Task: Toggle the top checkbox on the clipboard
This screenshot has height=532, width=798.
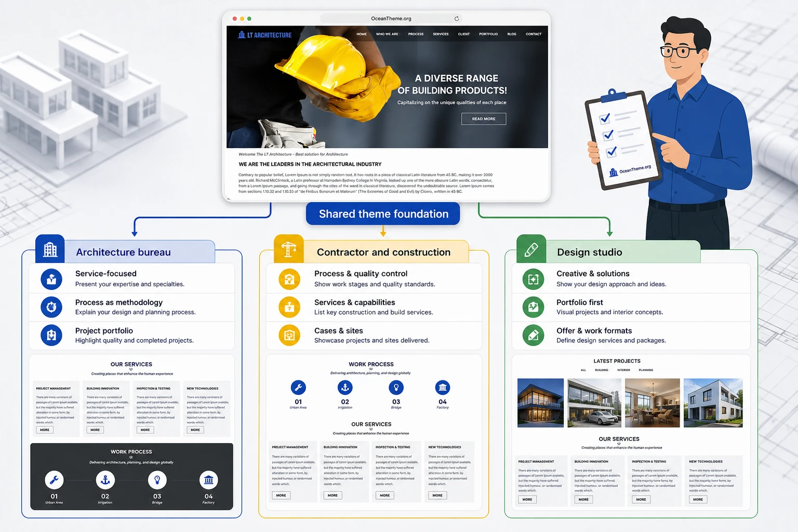Action: [605, 118]
